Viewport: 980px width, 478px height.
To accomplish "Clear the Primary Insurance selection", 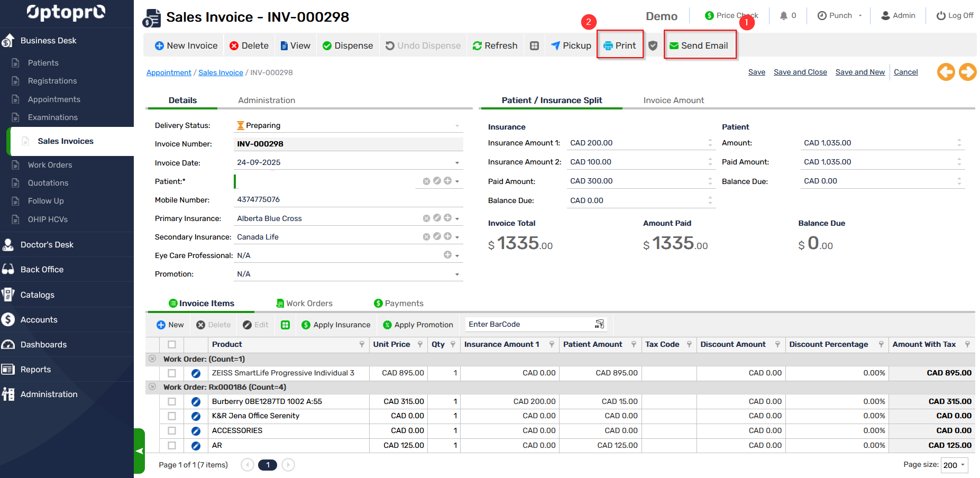I will click(426, 218).
